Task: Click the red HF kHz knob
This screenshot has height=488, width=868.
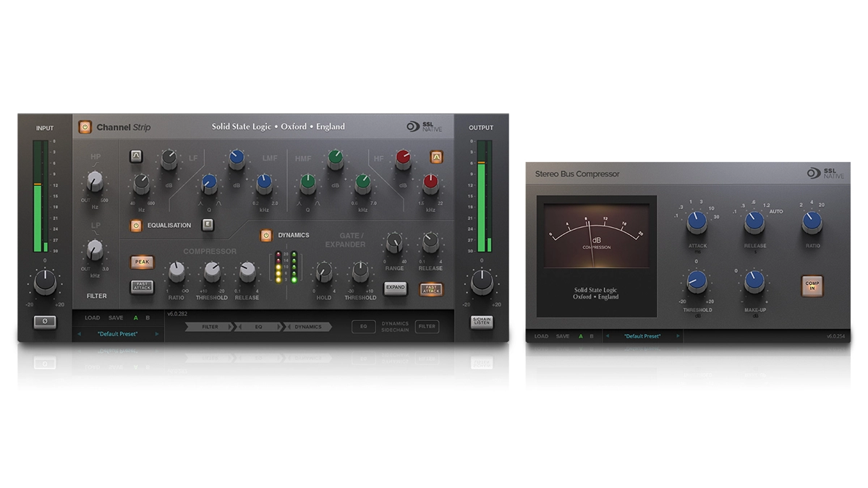Action: (430, 184)
